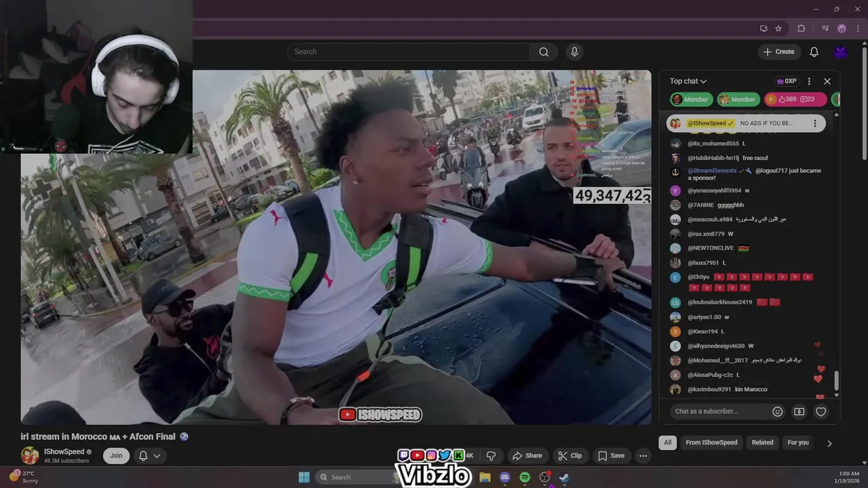Screen dimensions: 868x488
Task: Click chat user @karimbou9291
Action: click(709, 390)
